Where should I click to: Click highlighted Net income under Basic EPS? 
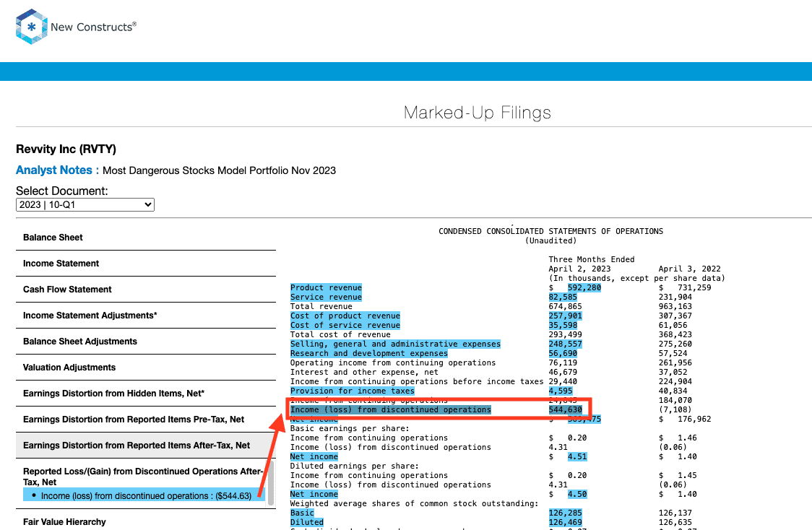314,456
